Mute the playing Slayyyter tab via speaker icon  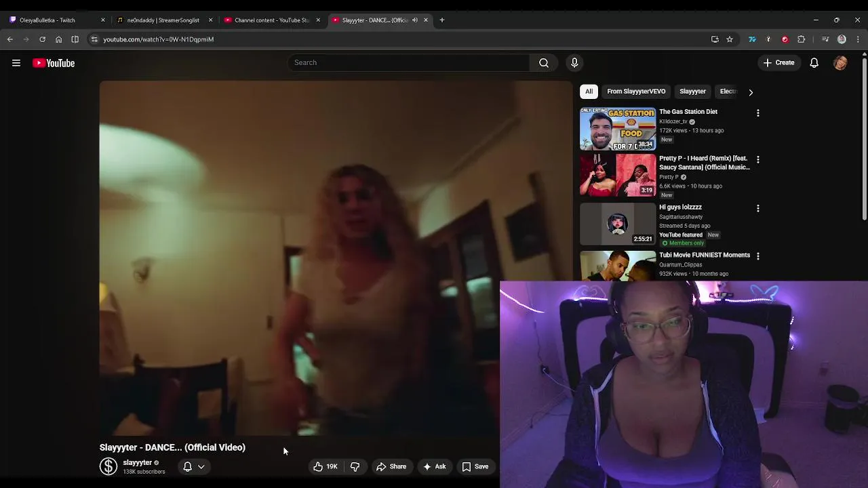414,20
